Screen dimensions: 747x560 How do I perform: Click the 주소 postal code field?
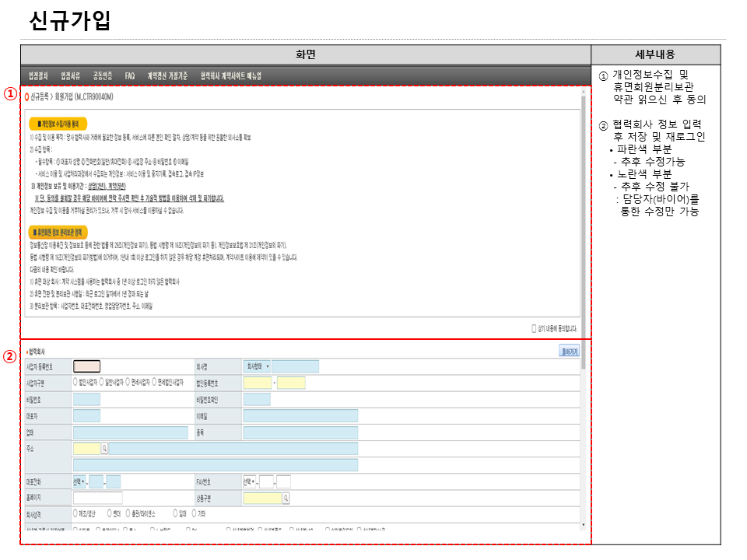(x=86, y=449)
